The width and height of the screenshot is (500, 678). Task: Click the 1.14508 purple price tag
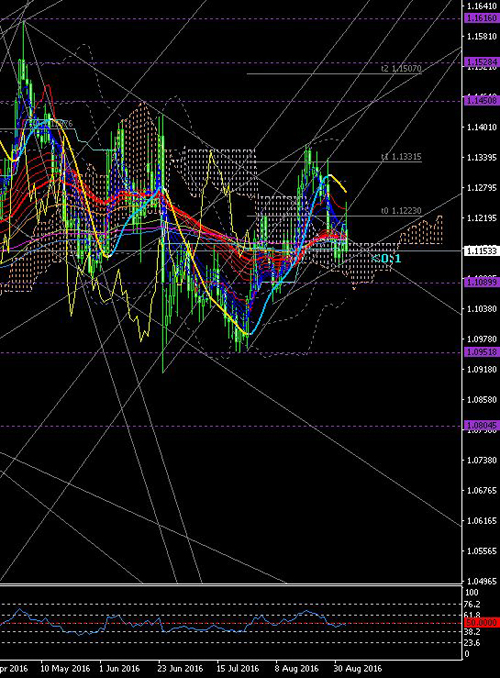pos(481,101)
